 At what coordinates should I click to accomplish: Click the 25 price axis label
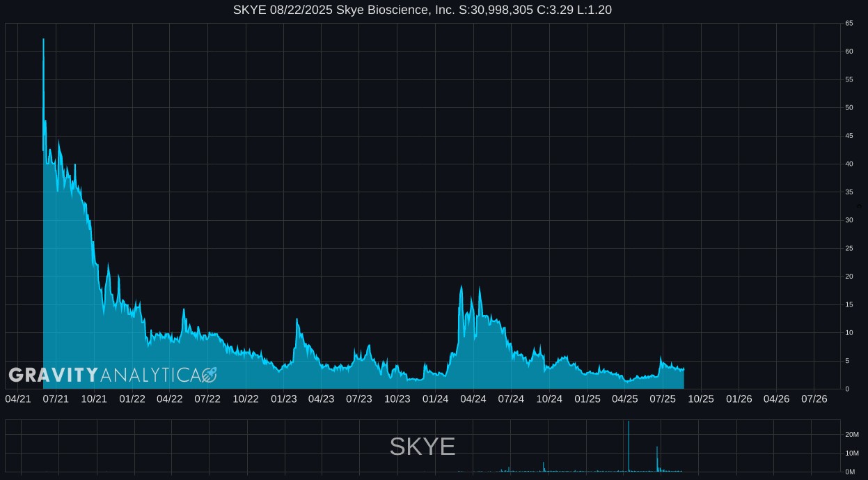[849, 249]
